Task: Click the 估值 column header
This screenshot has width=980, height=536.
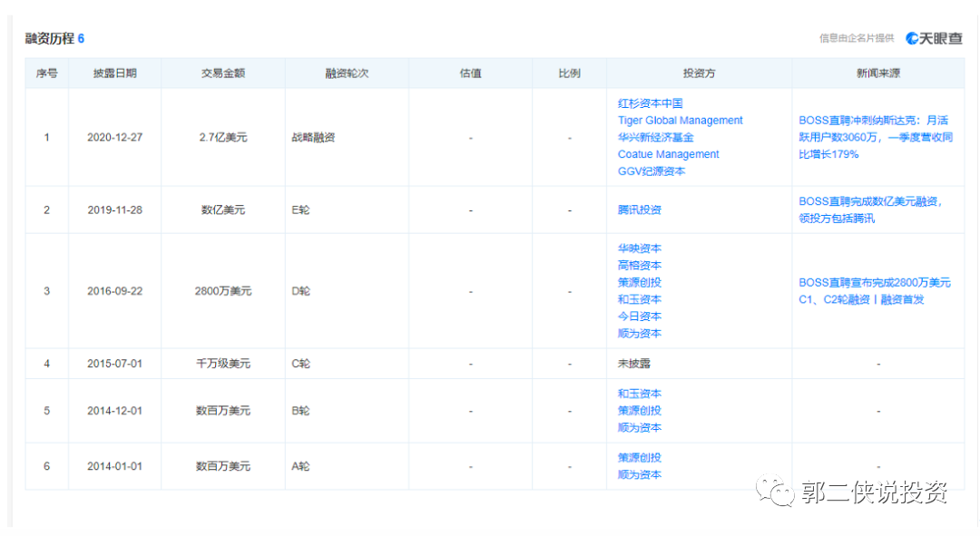Action: click(x=471, y=73)
